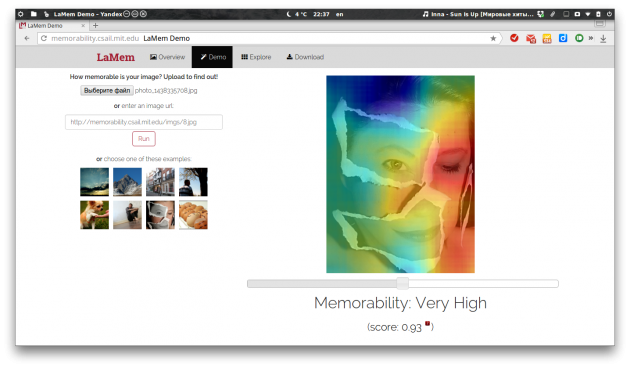Viewport: 630px width, 368px height.
Task: Open the Explore tab
Action: point(256,57)
